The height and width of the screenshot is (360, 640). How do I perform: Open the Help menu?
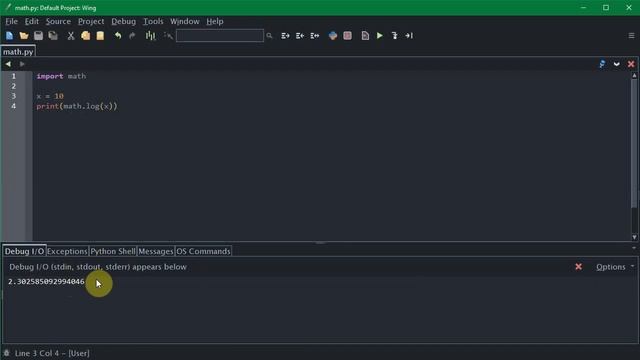pos(215,21)
